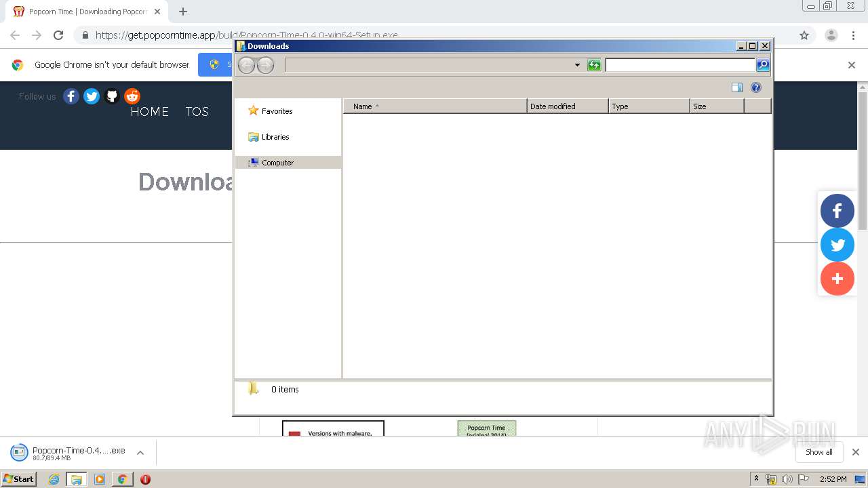
Task: Click the volume speaker tray icon
Action: coord(787,479)
